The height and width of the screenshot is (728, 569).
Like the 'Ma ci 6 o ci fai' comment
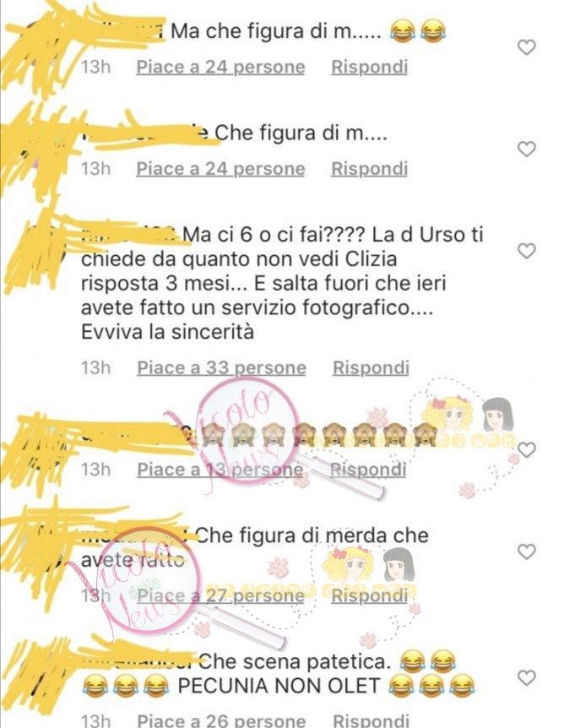pyautogui.click(x=526, y=251)
